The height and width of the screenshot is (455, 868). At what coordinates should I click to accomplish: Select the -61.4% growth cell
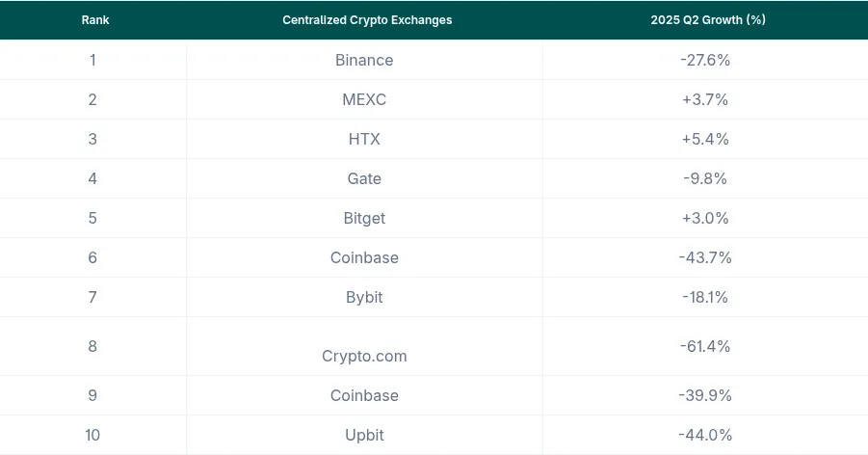click(x=705, y=346)
